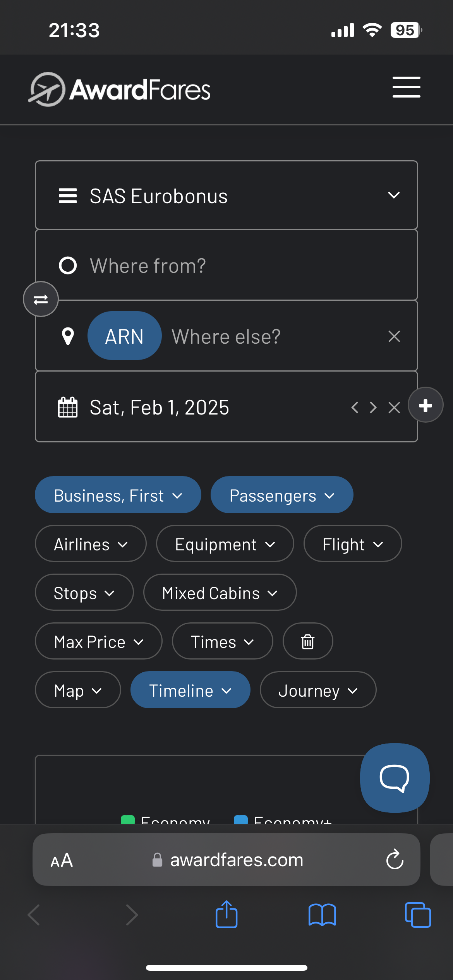The image size is (453, 980).
Task: Advance to the next date
Action: point(373,407)
